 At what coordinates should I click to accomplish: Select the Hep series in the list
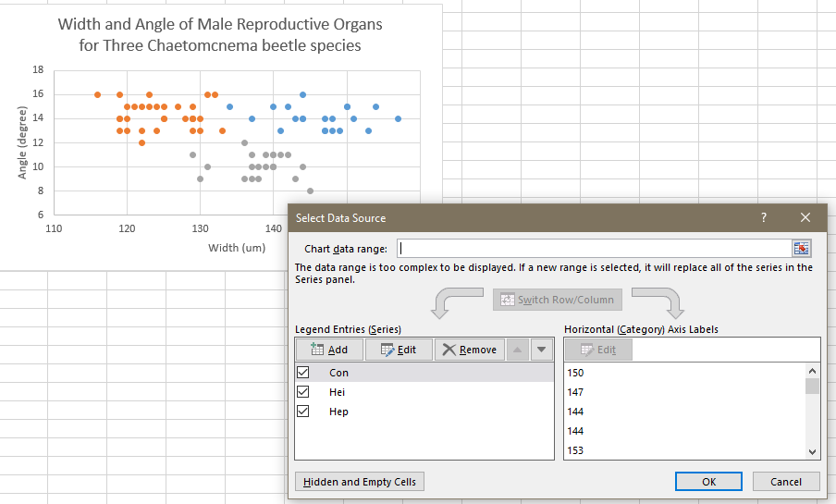pos(339,412)
